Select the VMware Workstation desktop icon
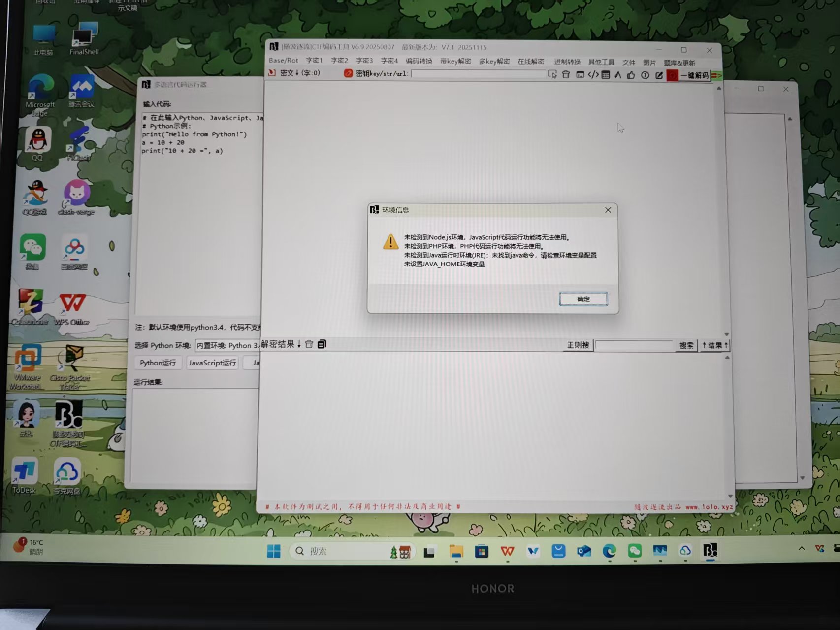The height and width of the screenshot is (630, 840). click(27, 367)
